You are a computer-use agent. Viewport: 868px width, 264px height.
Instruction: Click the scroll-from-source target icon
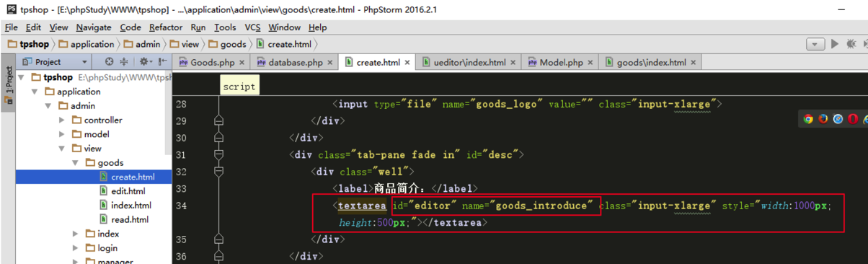click(109, 62)
